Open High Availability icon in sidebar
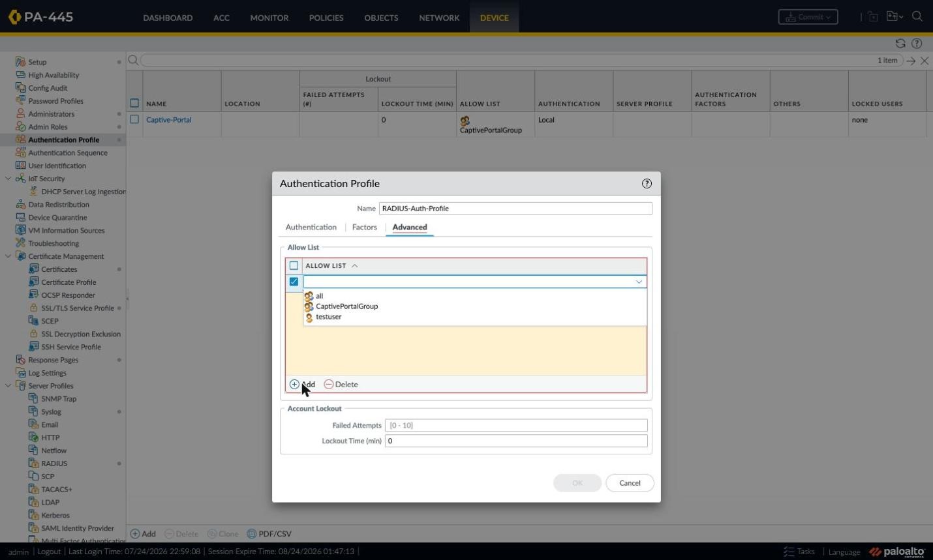 point(20,75)
